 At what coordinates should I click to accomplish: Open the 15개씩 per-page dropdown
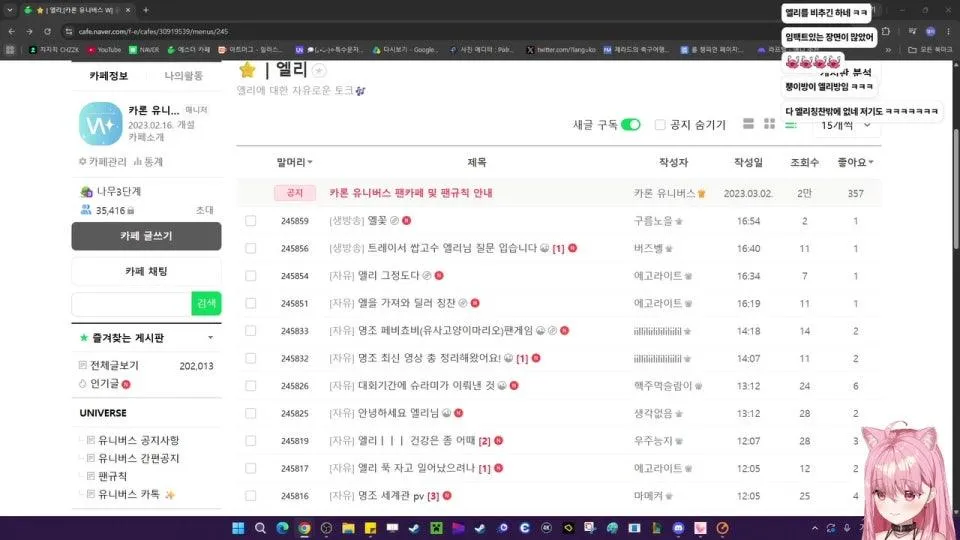(x=847, y=126)
